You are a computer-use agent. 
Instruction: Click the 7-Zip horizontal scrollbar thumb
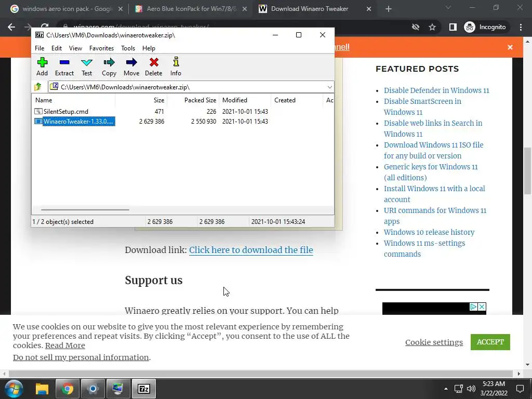[x=85, y=210]
